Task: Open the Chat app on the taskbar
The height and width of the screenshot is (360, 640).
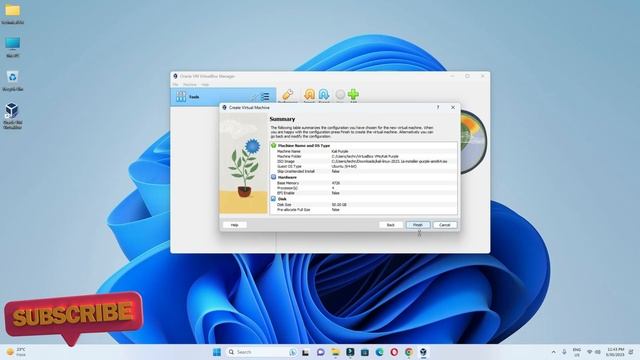Action: pyautogui.click(x=320, y=352)
